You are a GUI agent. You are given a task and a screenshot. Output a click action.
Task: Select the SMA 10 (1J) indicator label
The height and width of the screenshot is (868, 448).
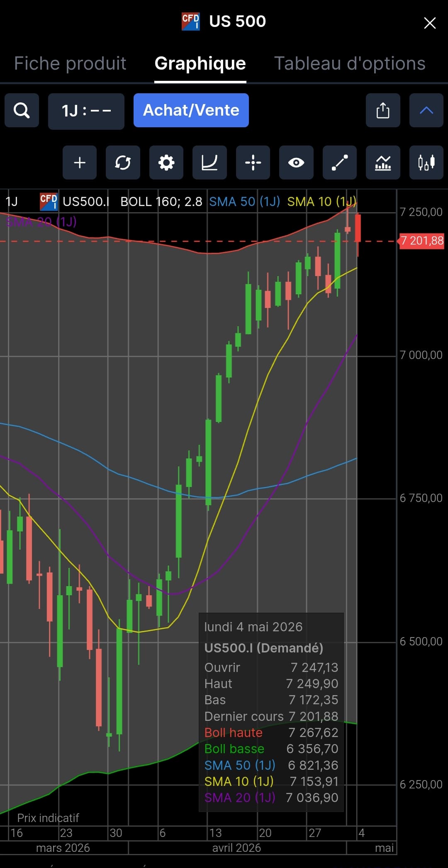coord(321,202)
